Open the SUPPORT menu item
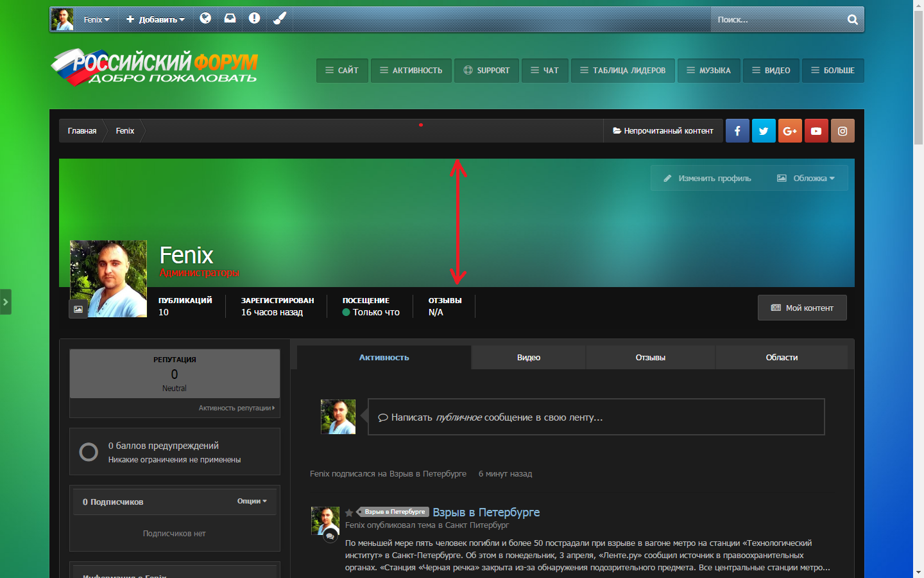 click(x=487, y=71)
